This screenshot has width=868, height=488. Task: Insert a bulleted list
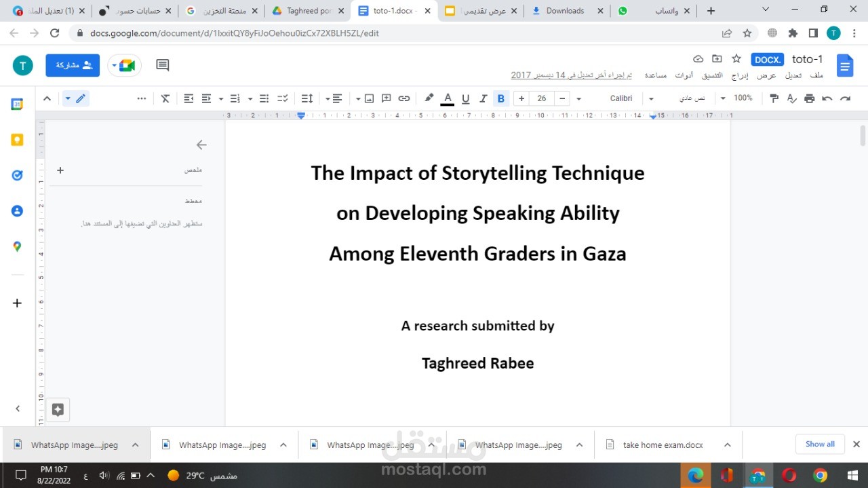(264, 98)
